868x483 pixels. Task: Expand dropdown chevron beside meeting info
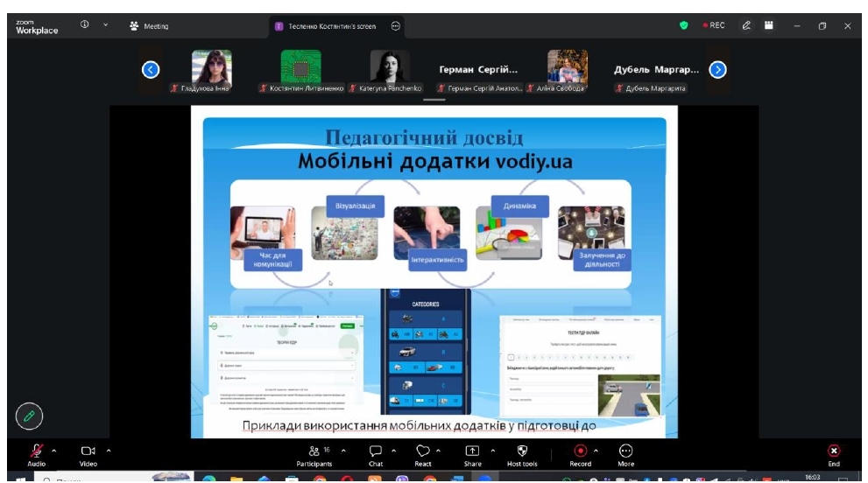[105, 24]
